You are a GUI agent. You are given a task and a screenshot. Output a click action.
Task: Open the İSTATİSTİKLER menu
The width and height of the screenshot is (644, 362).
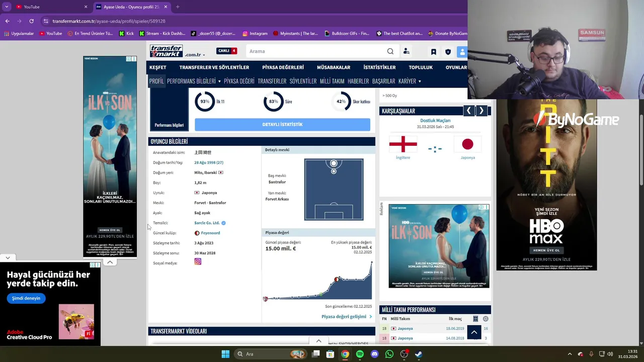click(379, 67)
